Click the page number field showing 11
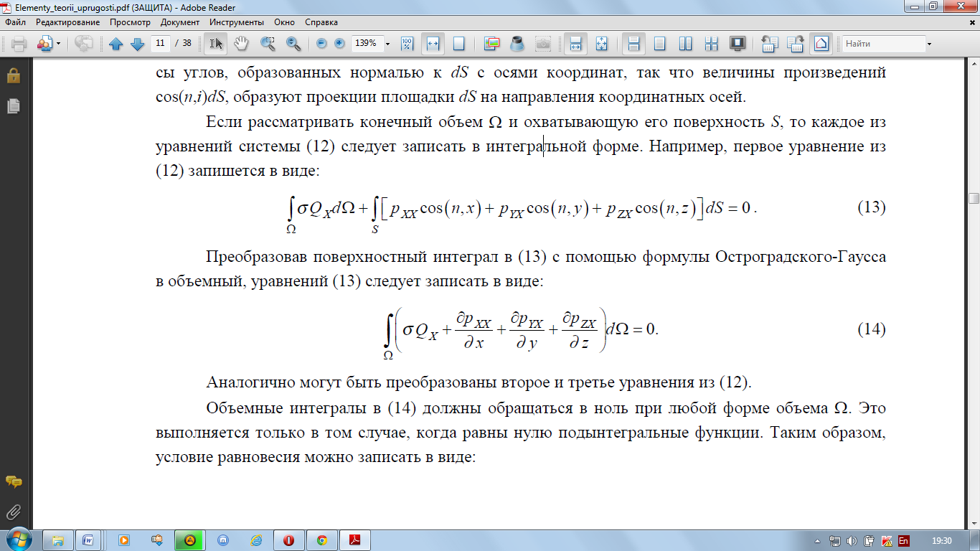Image resolution: width=980 pixels, height=551 pixels. pos(161,43)
